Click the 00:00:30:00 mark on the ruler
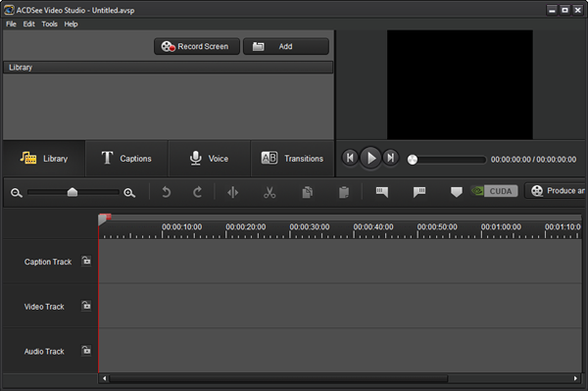 coord(310,227)
